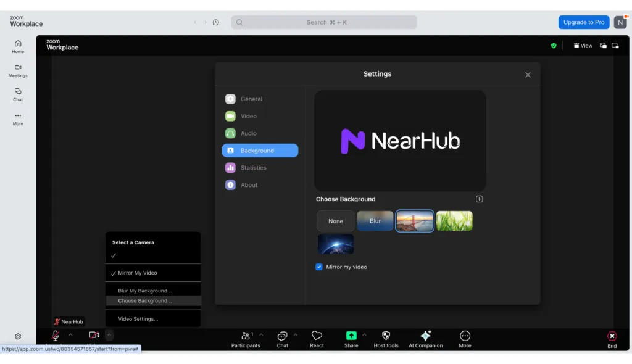
Task: Click the green encryption shield icon
Action: pyautogui.click(x=554, y=46)
